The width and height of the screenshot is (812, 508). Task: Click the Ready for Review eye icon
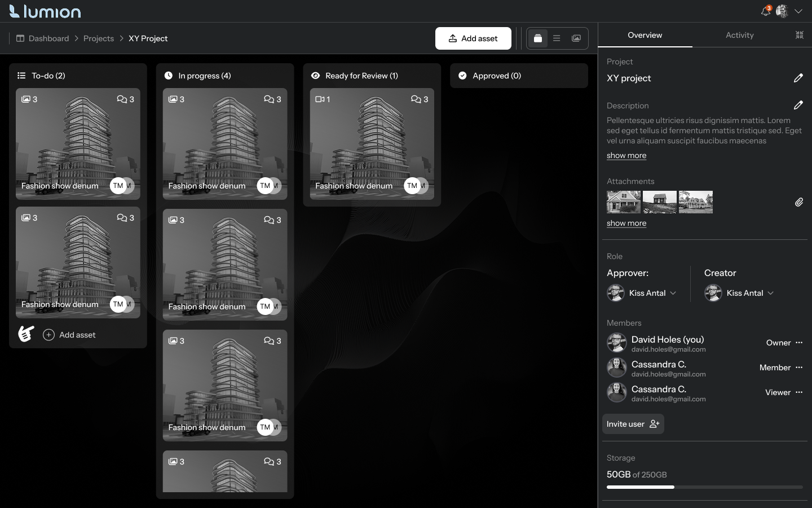(x=316, y=76)
